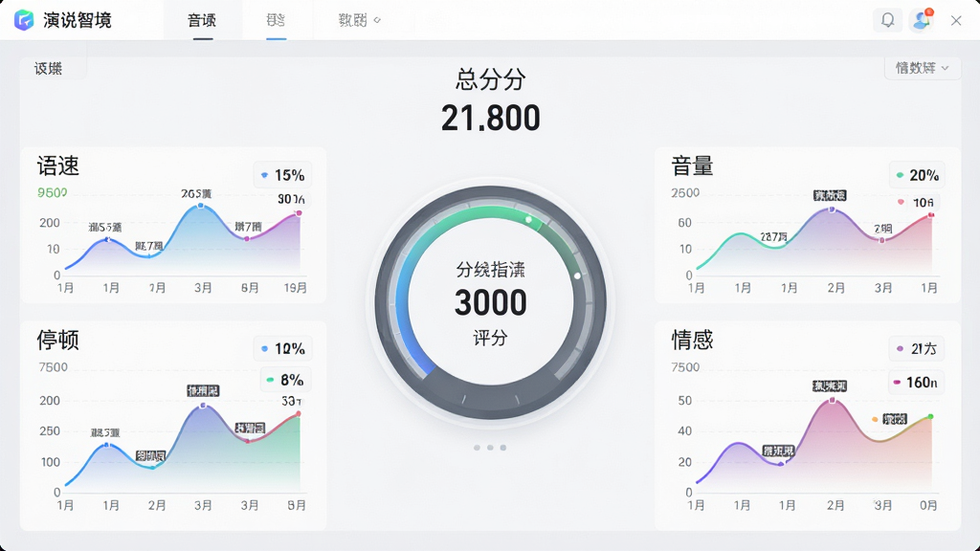This screenshot has height=551, width=980.
Task: Click the 情感 card title
Action: [x=693, y=341]
